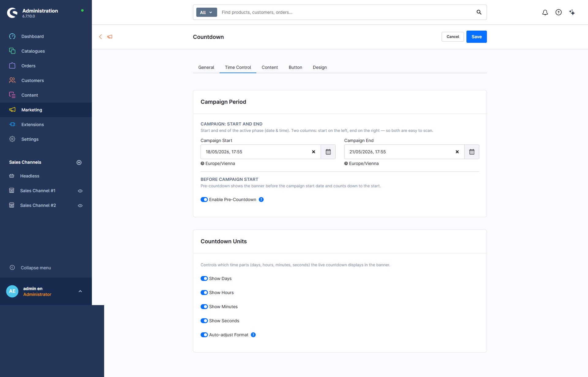This screenshot has width=588, height=377.
Task: Save the countdown
Action: coord(477,37)
